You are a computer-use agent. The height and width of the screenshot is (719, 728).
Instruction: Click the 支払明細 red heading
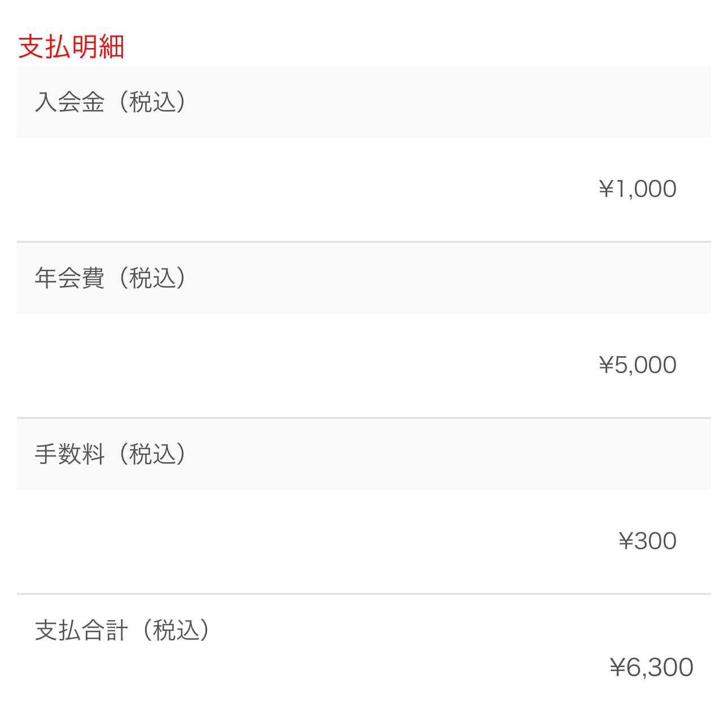click(x=71, y=46)
